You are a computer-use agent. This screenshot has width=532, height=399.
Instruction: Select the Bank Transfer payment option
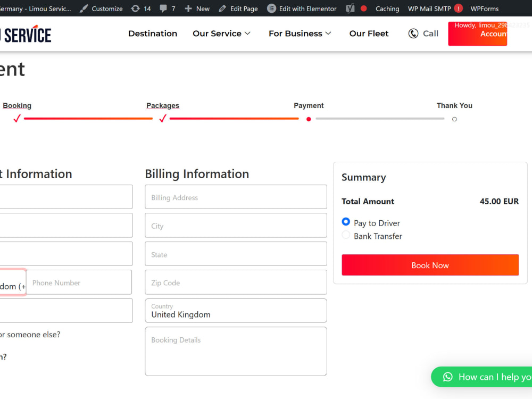(346, 236)
